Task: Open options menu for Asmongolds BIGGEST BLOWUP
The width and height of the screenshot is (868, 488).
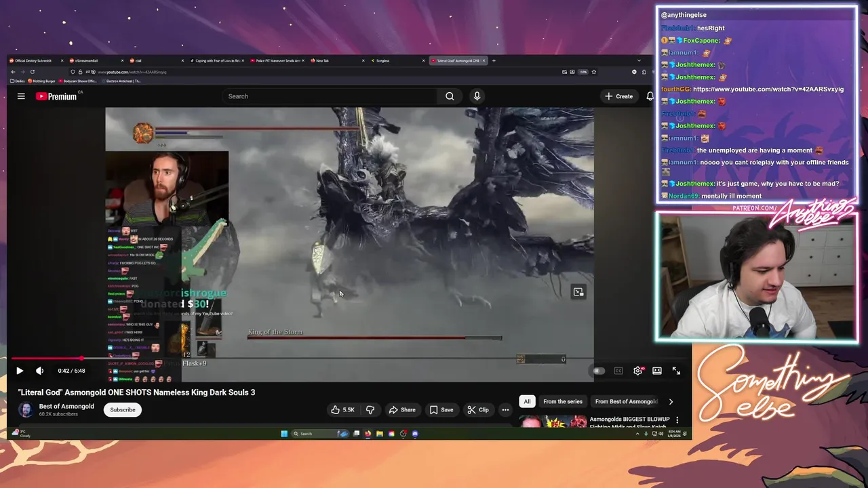Action: point(677,420)
